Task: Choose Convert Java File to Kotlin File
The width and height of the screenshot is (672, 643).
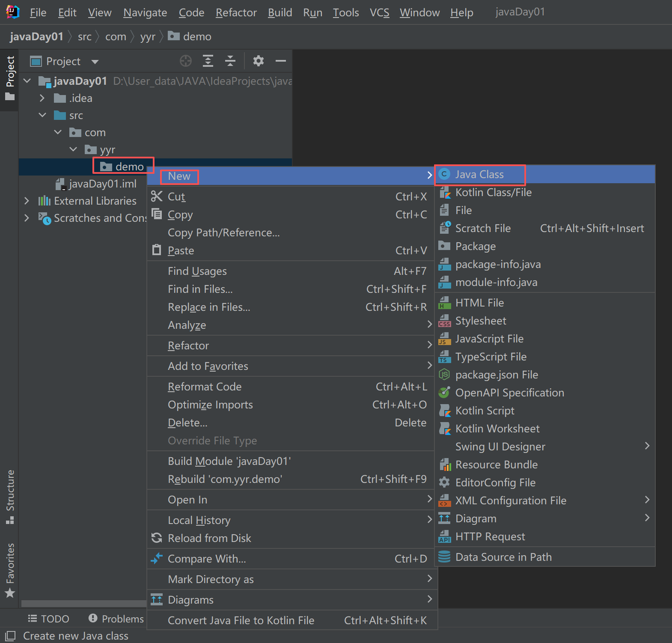Action: (291, 620)
